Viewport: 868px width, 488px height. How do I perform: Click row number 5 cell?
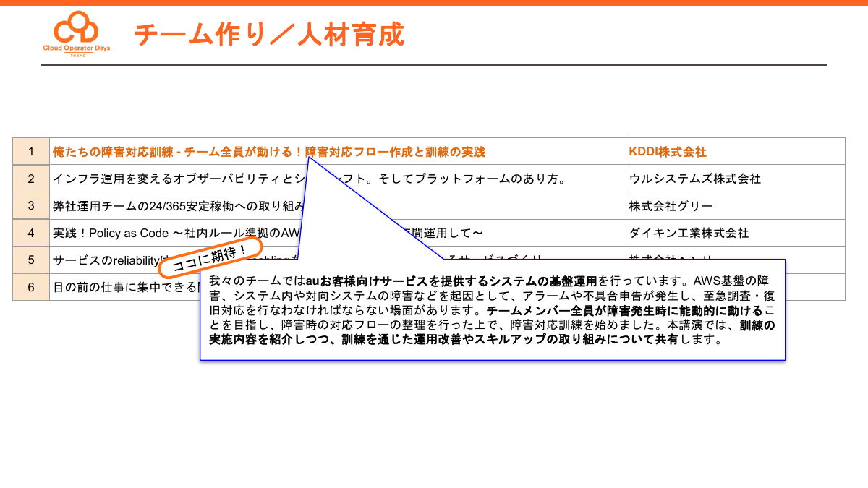[31, 260]
